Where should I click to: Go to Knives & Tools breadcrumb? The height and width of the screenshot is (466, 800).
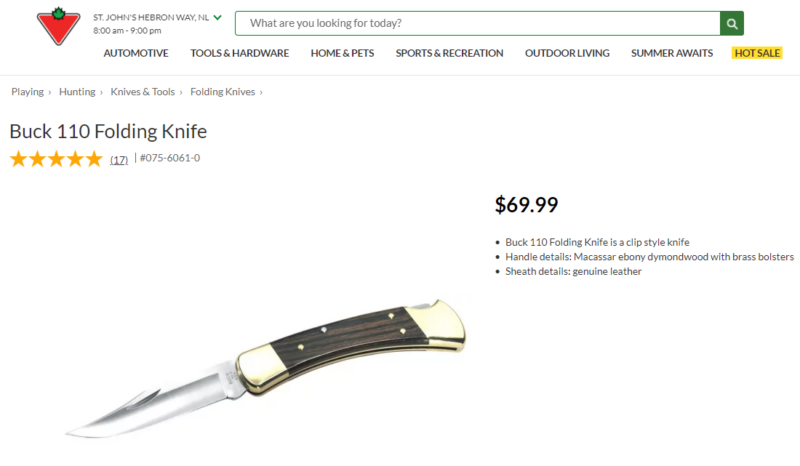(143, 92)
